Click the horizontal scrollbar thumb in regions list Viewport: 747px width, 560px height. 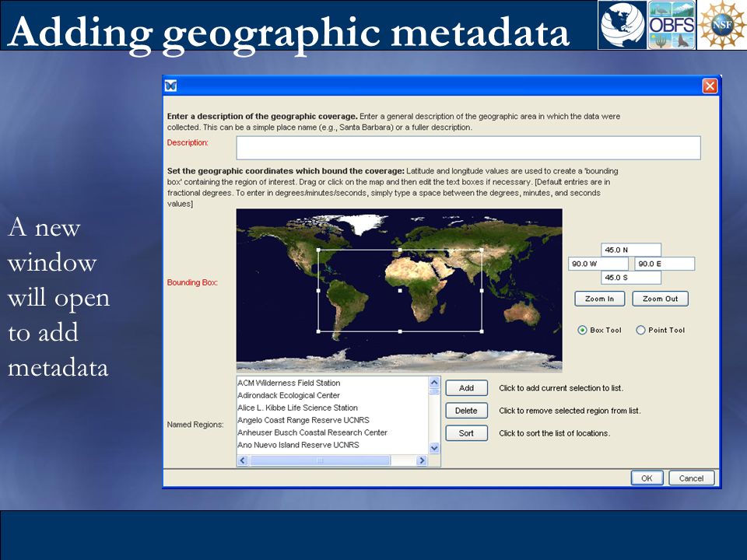[x=320, y=460]
